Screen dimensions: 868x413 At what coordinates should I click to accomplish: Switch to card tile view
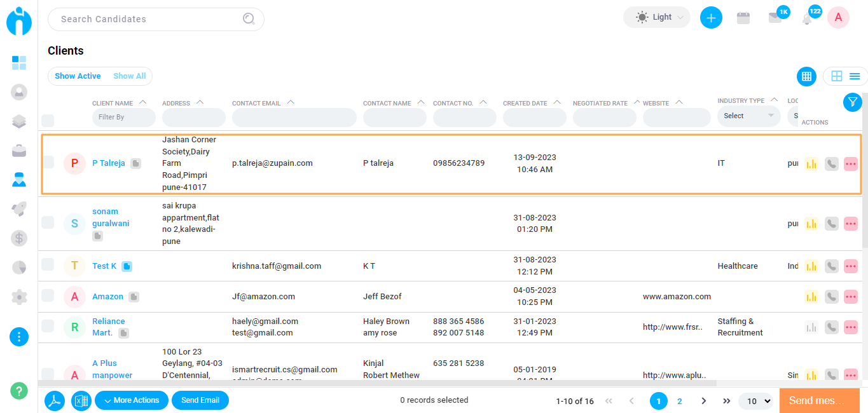(837, 76)
